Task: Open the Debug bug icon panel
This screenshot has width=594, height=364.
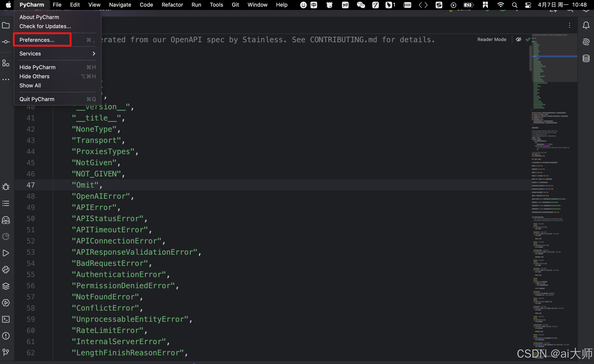Action: click(6, 187)
